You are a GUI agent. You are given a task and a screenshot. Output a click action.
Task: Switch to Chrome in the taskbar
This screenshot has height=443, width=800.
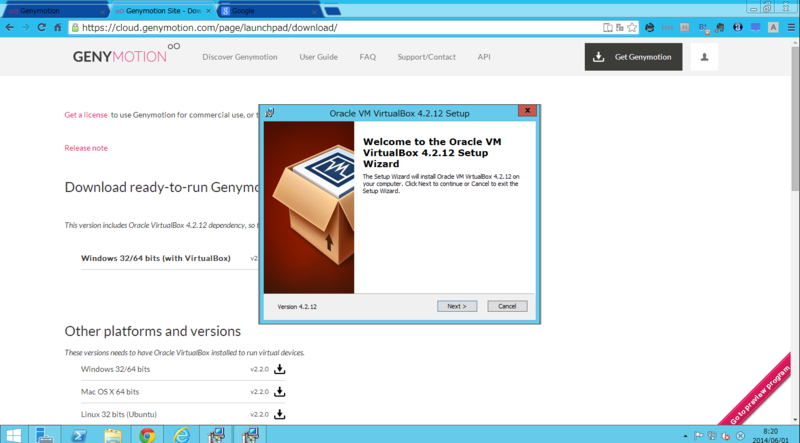click(147, 435)
